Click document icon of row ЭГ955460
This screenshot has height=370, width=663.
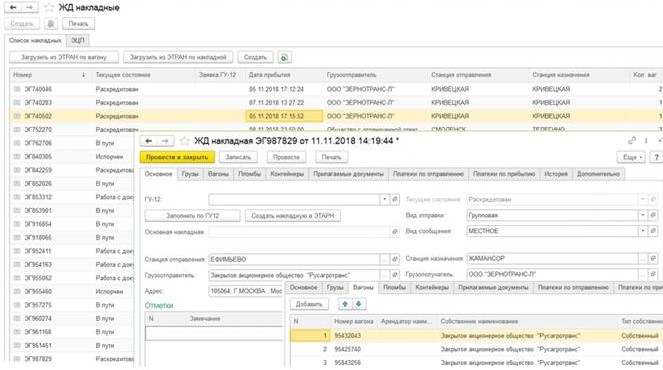coord(17,291)
